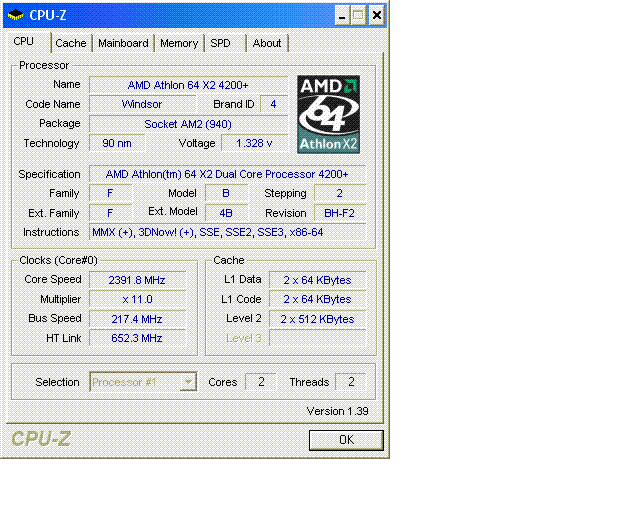Click the Specification field text
The width and height of the screenshot is (640, 512).
point(227,174)
